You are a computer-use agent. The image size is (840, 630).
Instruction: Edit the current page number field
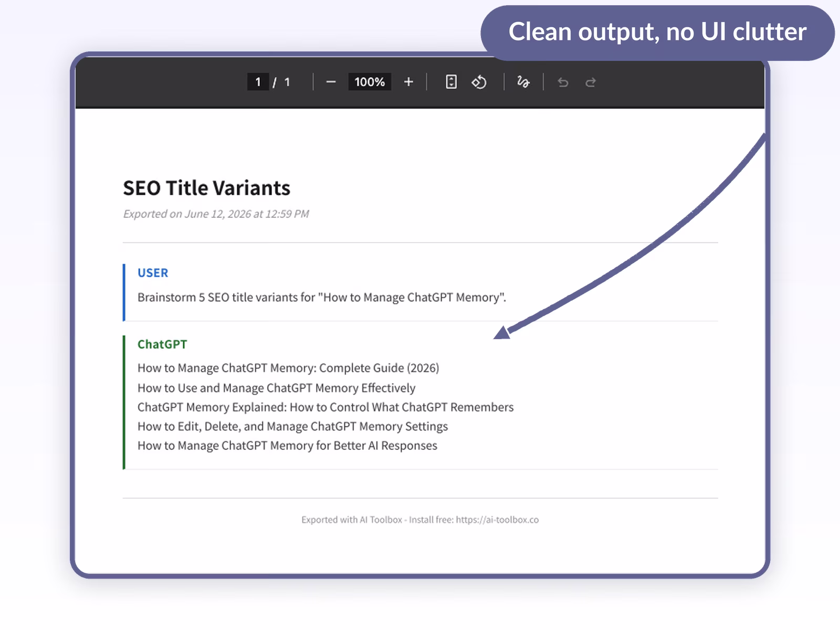pyautogui.click(x=258, y=82)
